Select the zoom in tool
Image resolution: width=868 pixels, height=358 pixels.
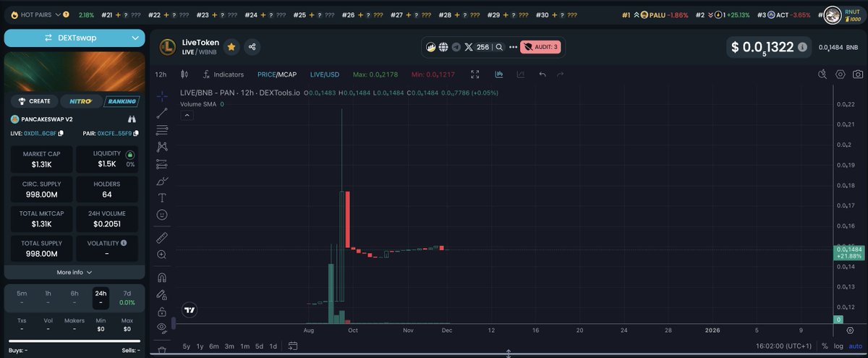162,255
